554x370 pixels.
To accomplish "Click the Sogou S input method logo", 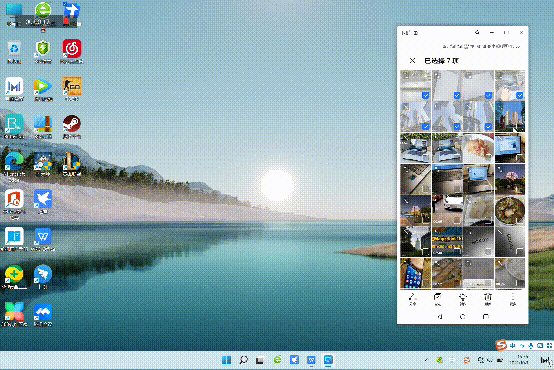I will [500, 345].
